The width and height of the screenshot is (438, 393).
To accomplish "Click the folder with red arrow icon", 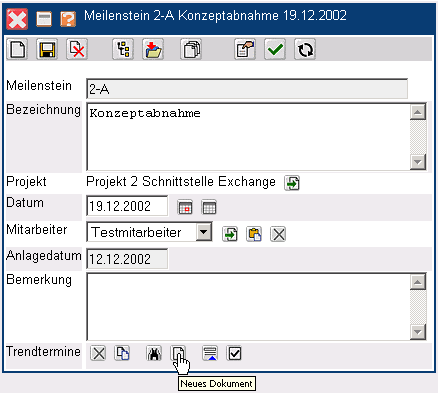I will click(153, 49).
